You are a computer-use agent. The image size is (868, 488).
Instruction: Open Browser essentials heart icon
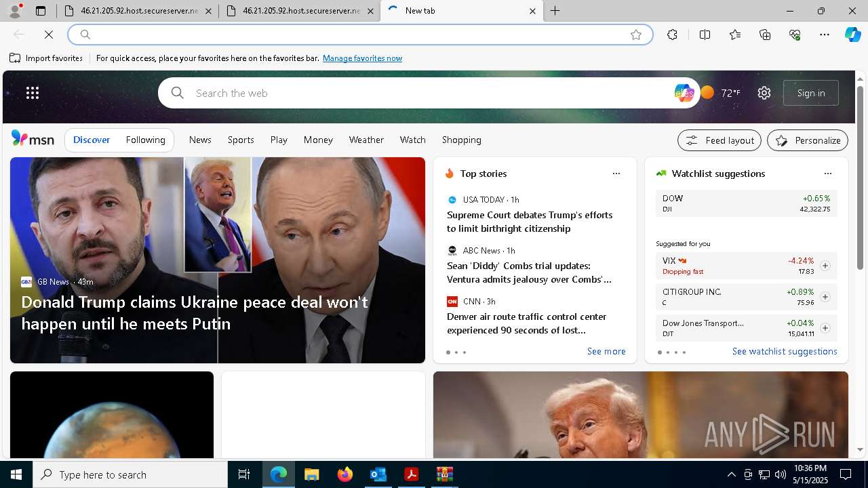(795, 35)
